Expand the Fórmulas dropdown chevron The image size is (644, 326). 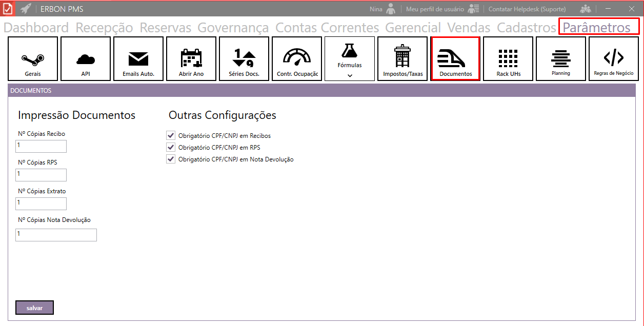pyautogui.click(x=350, y=75)
